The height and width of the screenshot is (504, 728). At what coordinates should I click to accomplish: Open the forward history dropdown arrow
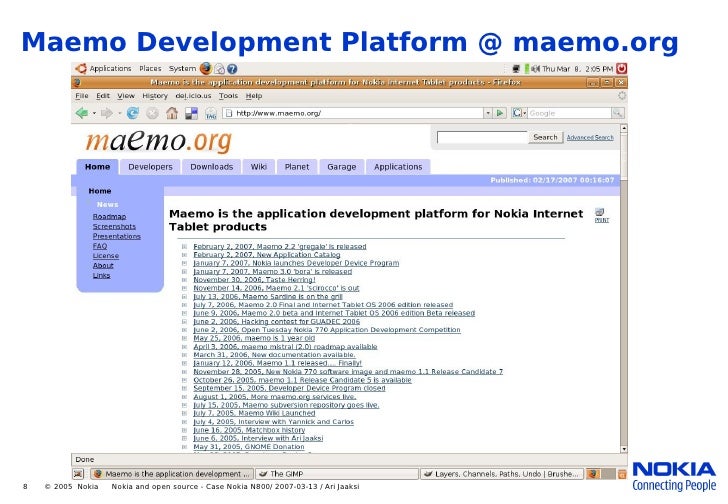[119, 113]
